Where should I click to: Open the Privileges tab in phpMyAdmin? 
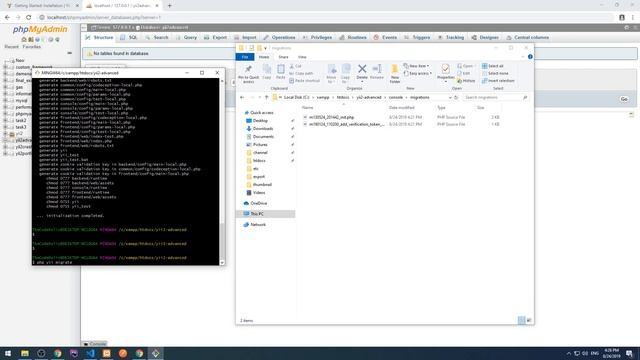[x=317, y=38]
